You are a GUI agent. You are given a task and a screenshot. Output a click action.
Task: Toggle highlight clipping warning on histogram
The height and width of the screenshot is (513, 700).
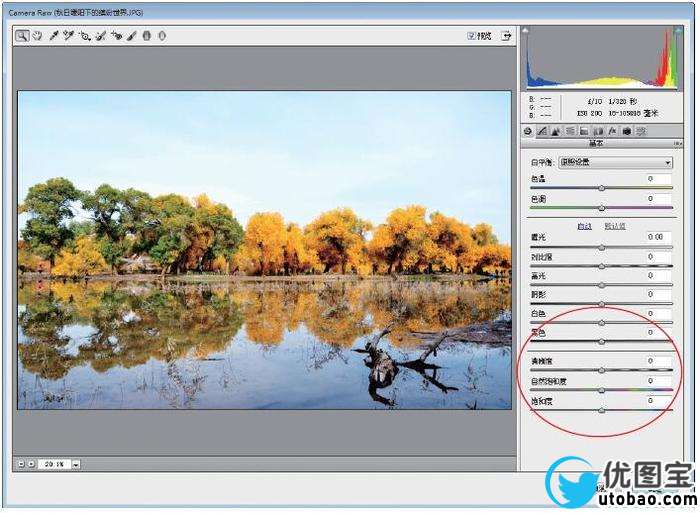(678, 30)
